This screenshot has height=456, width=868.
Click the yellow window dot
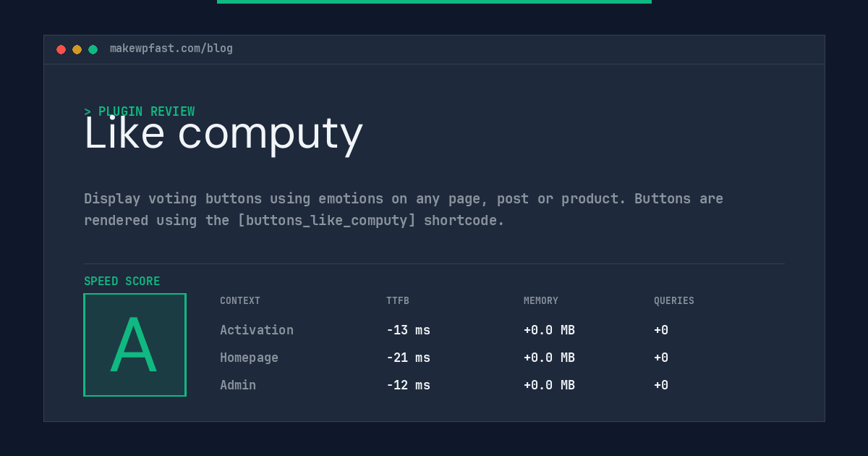(x=77, y=50)
